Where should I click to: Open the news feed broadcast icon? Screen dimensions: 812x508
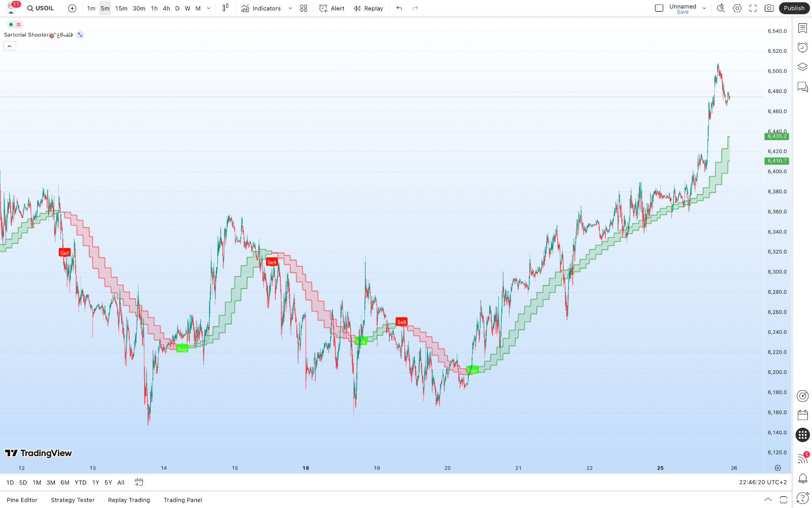click(x=802, y=458)
